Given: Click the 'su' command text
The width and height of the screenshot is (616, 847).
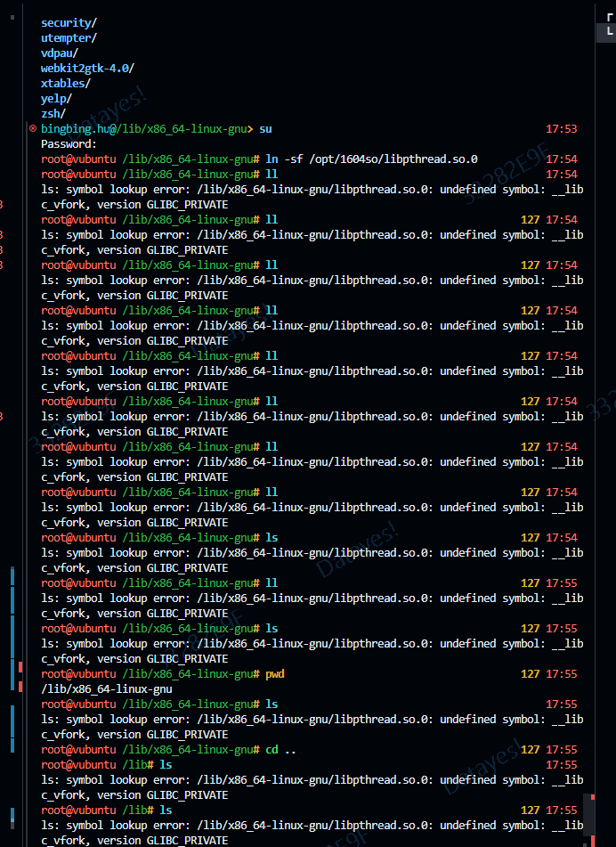Looking at the screenshot, I should 265,129.
